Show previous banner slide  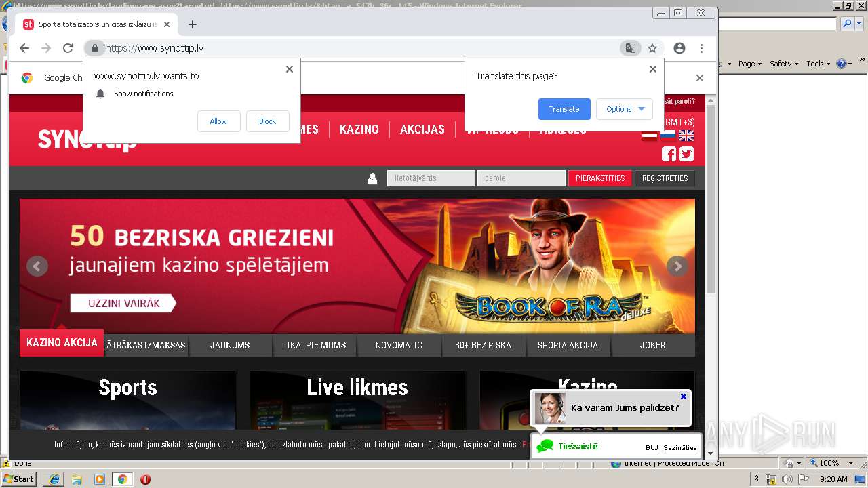click(37, 266)
